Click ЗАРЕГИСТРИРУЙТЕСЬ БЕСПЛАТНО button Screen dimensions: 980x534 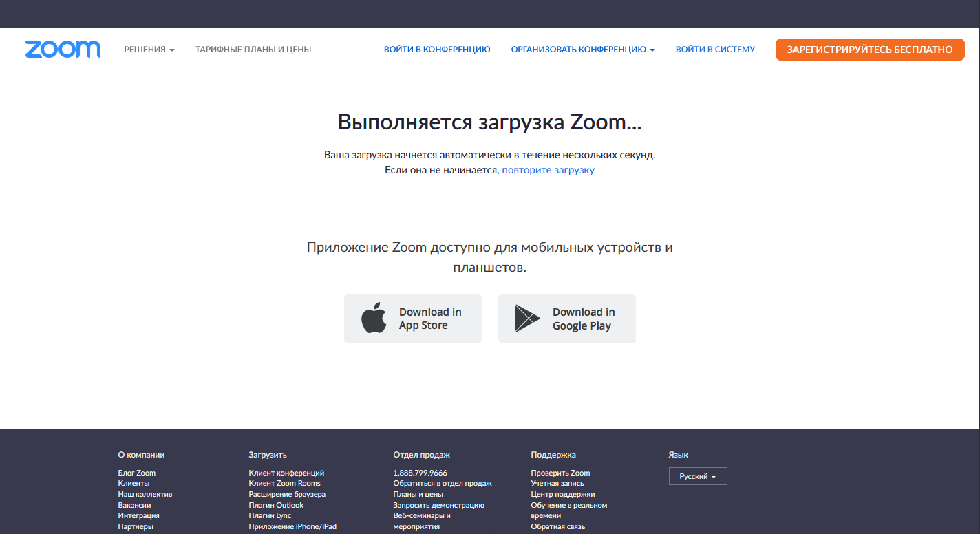(870, 50)
